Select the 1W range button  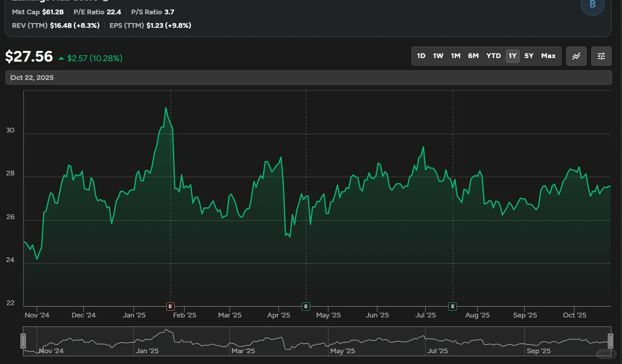pos(438,56)
